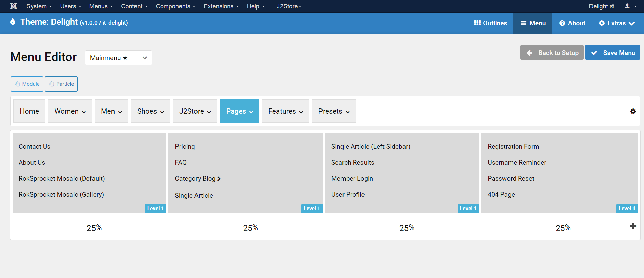Open the Extensions menu

pos(221,6)
